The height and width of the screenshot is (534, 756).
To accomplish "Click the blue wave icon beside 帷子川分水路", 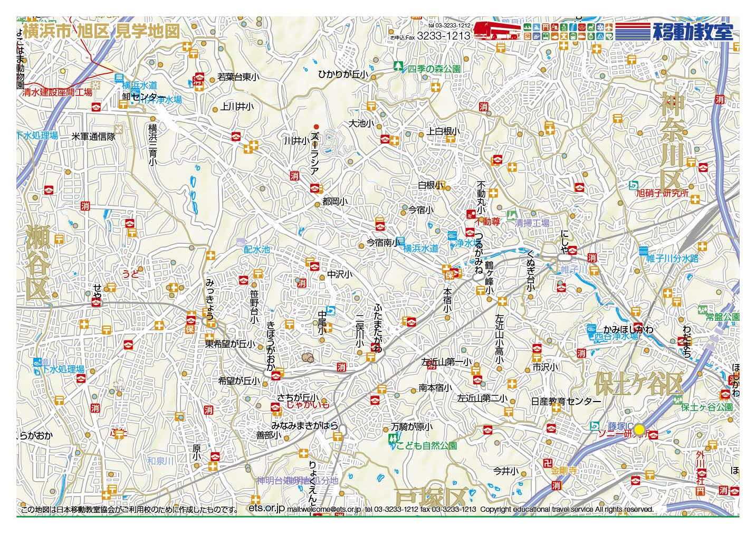I will click(x=644, y=251).
